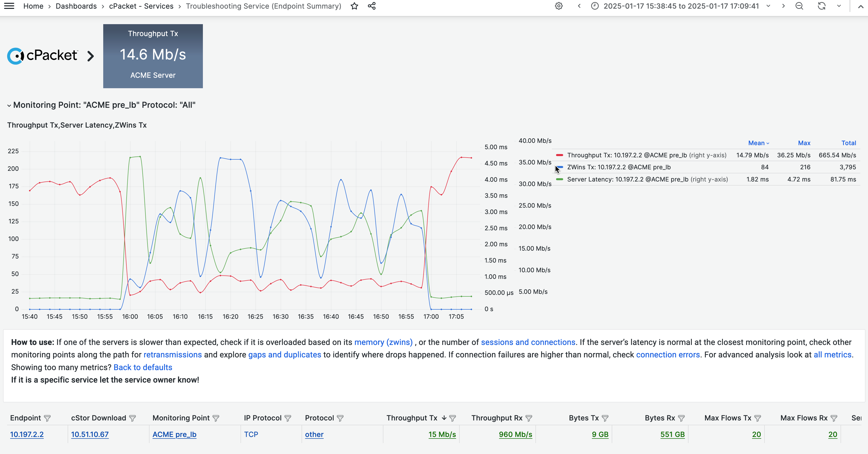Toggle ZWins Tx series in legend
This screenshot has width=868, height=454.
(x=619, y=167)
